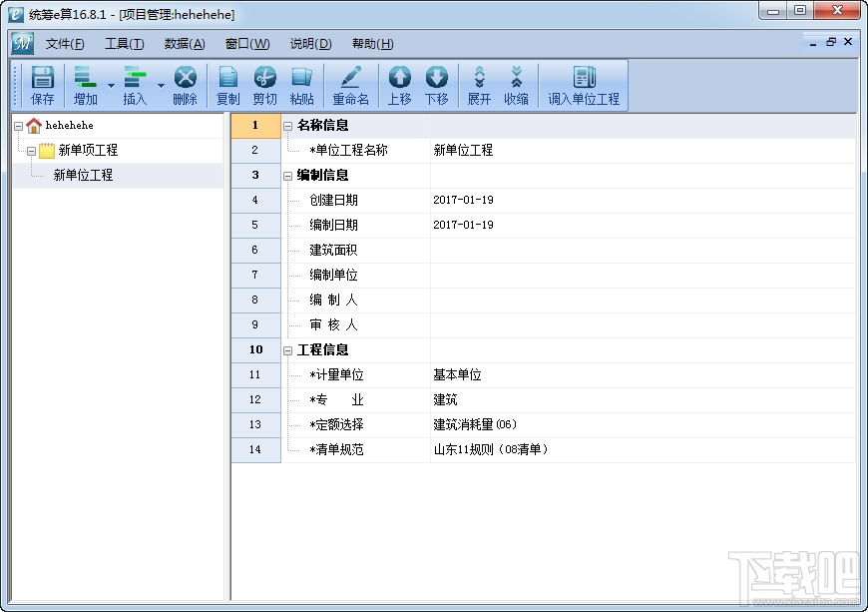Viewport: 868px width, 612px height.
Task: Open the 文件(F) menu
Action: [65, 44]
